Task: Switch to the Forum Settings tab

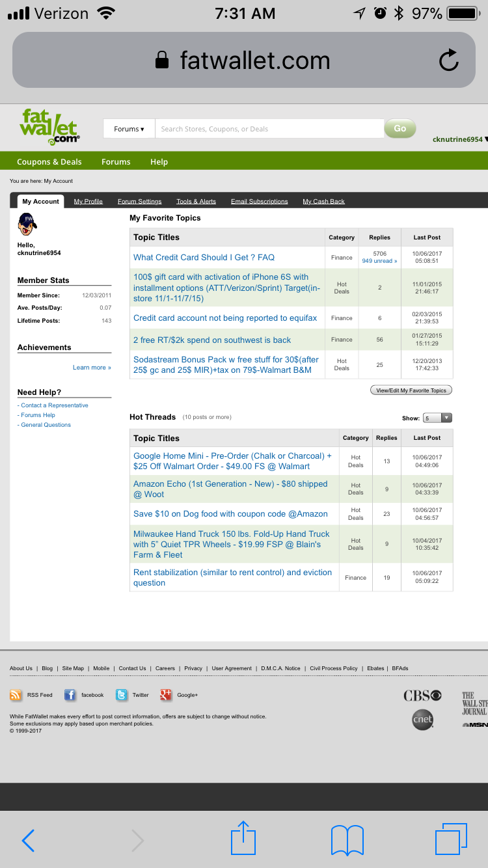Action: point(139,201)
